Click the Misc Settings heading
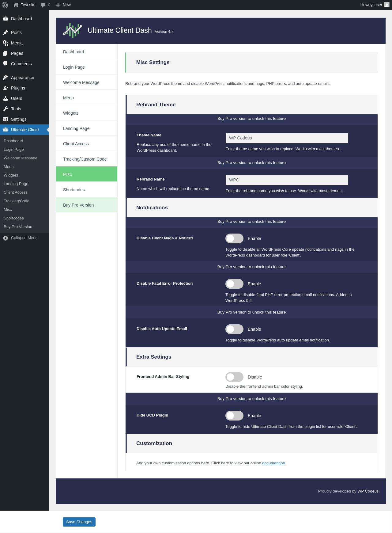Screen dimensions: 392x533 (x=153, y=63)
